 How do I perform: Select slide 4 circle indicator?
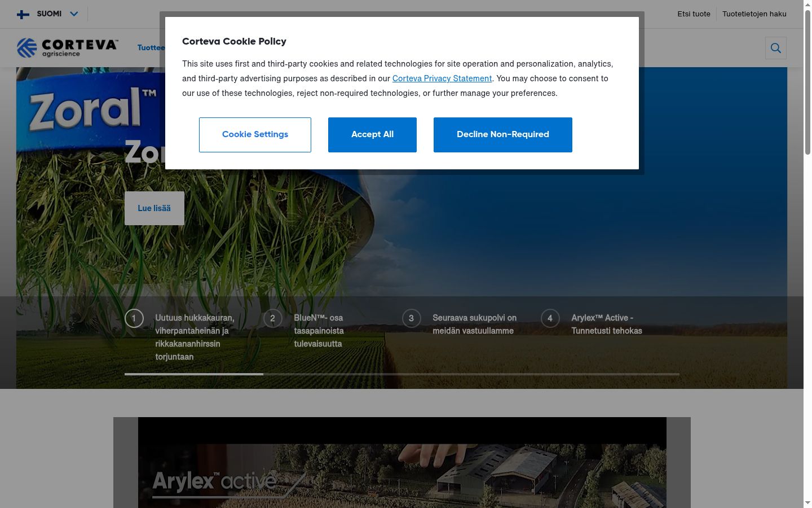[x=550, y=318]
